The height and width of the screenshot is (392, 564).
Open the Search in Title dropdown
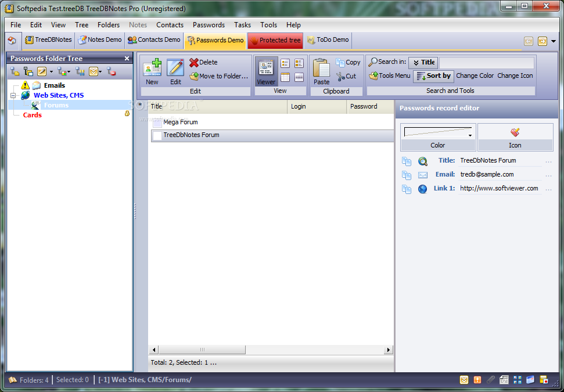423,63
